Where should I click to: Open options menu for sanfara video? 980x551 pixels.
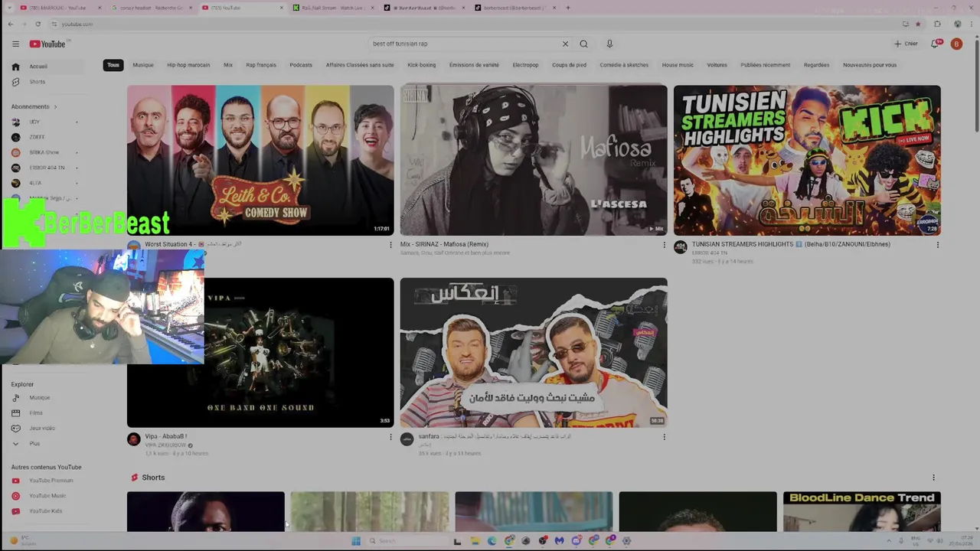pyautogui.click(x=664, y=437)
